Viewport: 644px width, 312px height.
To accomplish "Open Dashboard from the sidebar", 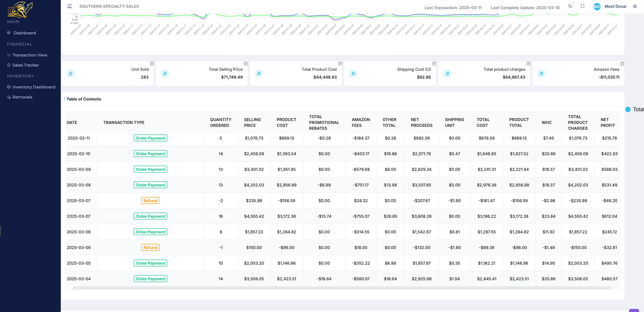I will point(24,33).
